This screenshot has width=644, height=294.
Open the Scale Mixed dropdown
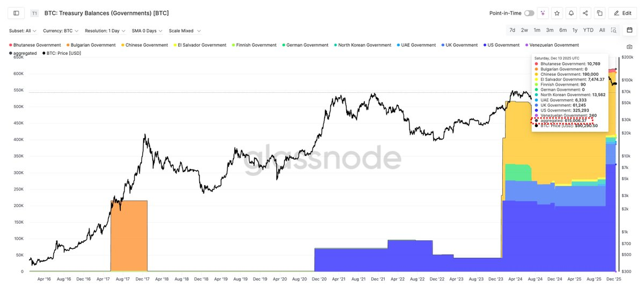click(x=184, y=31)
